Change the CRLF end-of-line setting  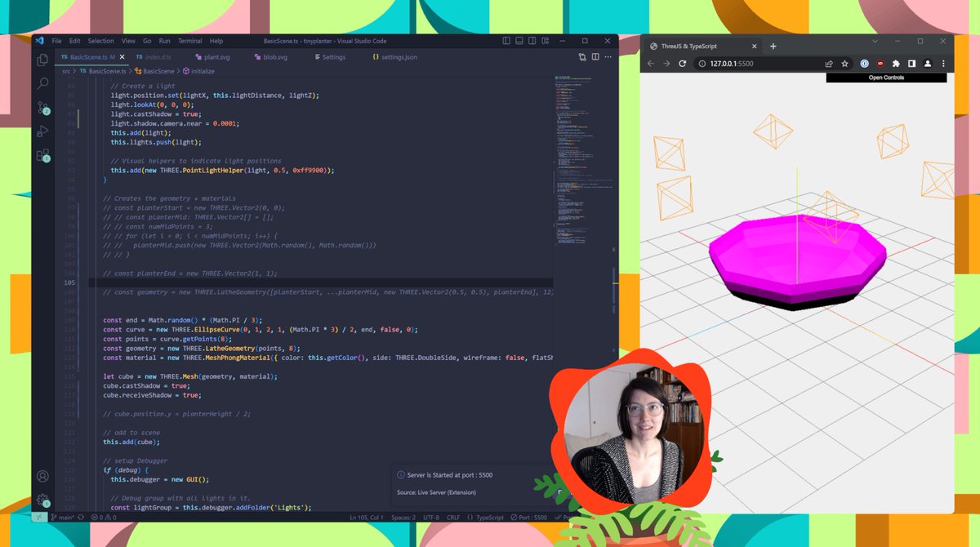453,517
